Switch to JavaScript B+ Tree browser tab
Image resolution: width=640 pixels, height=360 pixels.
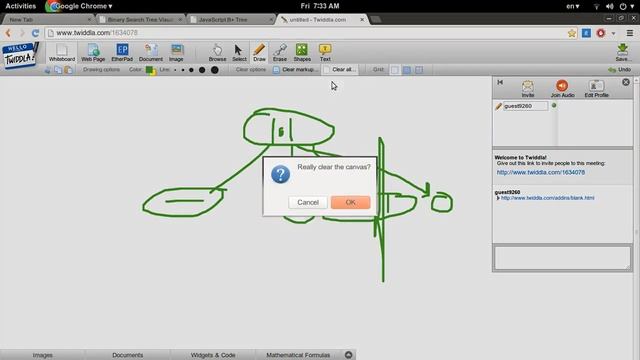click(231, 20)
